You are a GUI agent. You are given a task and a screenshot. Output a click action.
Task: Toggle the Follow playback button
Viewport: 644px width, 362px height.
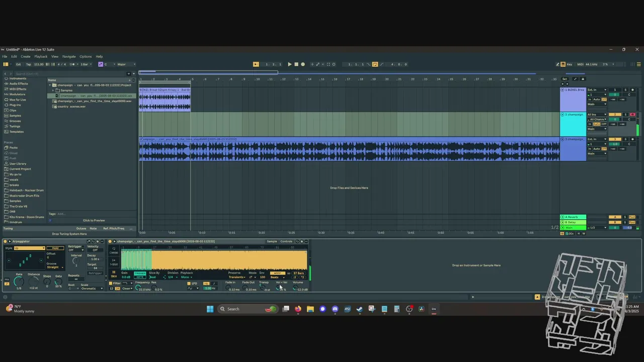(256, 64)
